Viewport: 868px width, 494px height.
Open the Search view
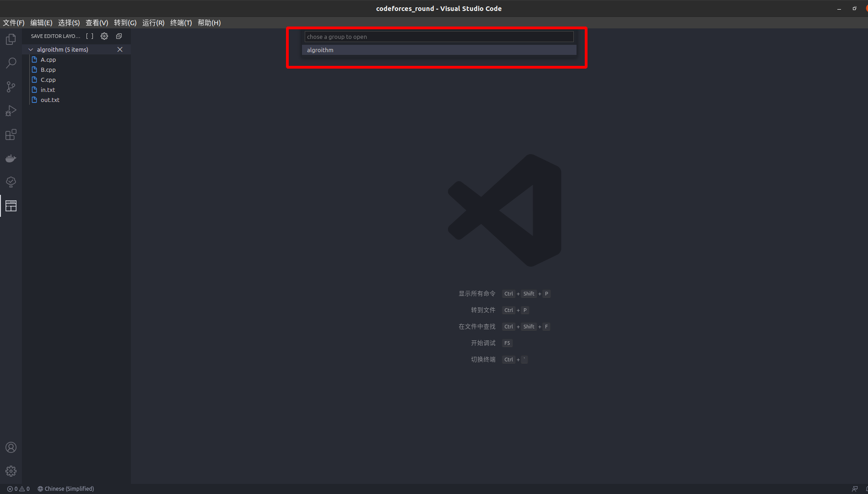11,63
